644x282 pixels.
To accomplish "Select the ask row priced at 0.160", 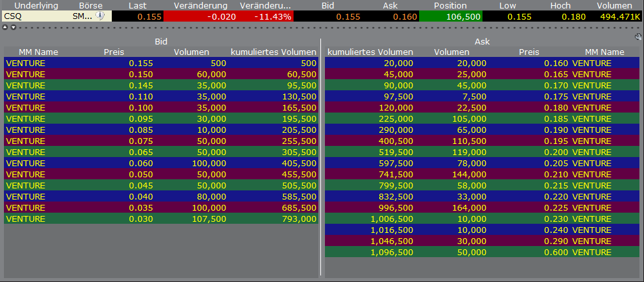I will coord(481,63).
